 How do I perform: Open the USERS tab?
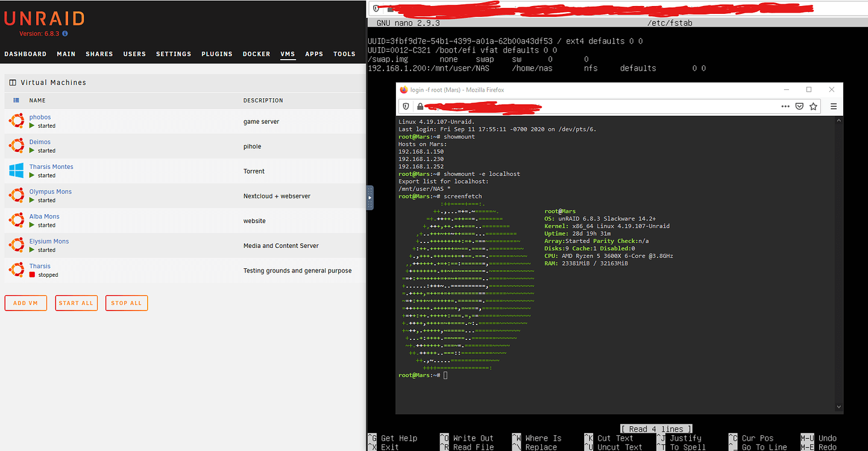pyautogui.click(x=134, y=54)
